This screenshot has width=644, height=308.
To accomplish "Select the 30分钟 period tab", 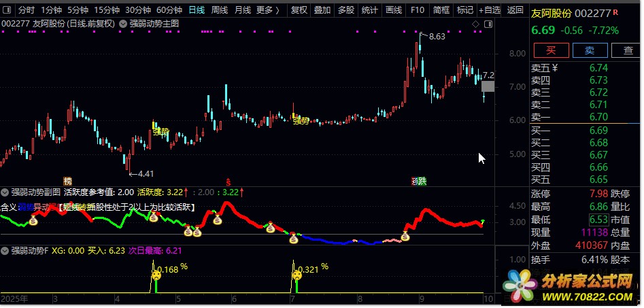I will coord(138,10).
